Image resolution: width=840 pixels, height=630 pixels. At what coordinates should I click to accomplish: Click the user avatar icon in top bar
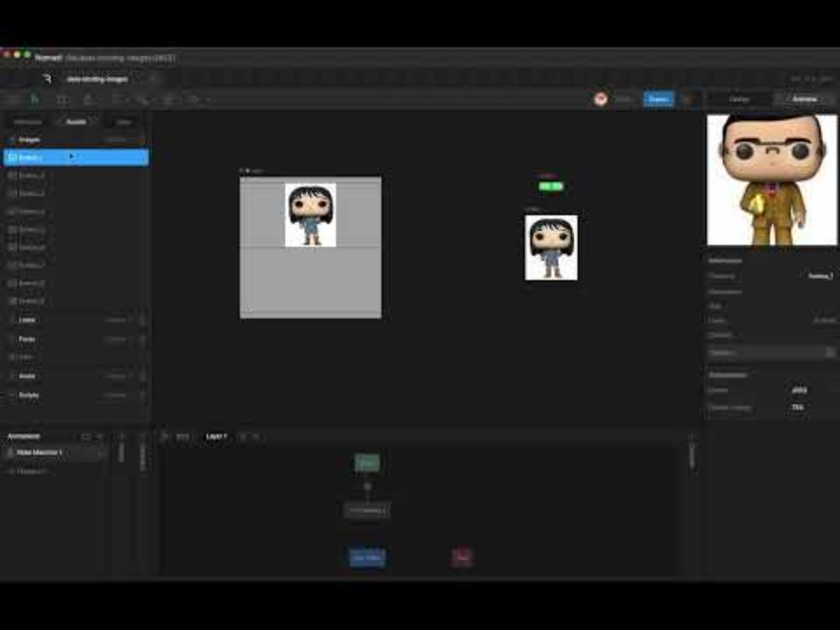click(601, 99)
